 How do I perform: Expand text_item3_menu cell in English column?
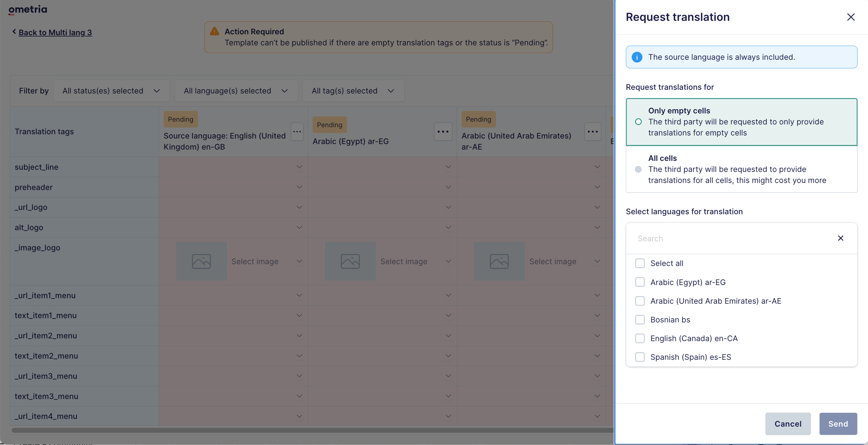(x=299, y=396)
